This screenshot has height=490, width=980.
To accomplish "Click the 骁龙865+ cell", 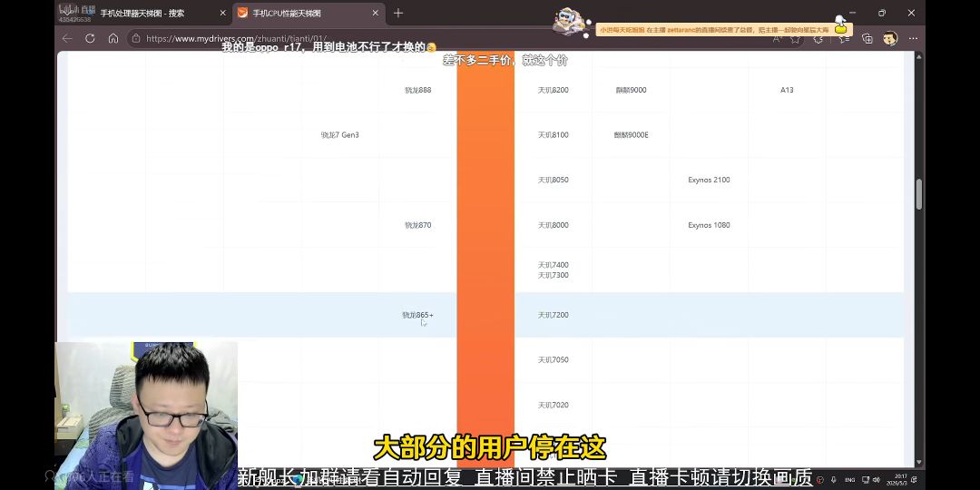I will click(x=417, y=315).
